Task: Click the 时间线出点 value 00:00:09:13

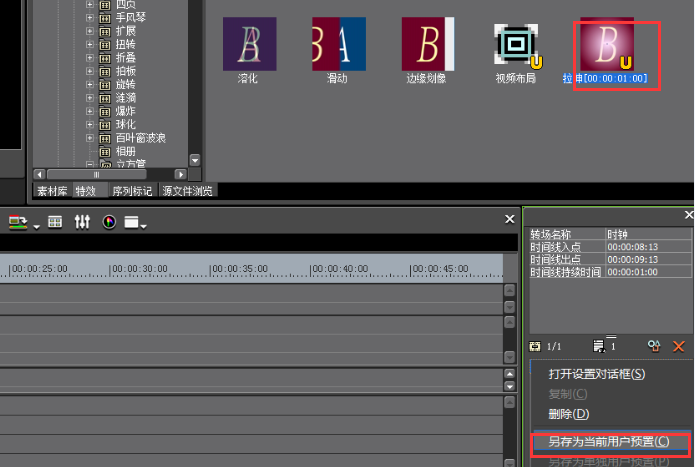Action: click(x=633, y=259)
